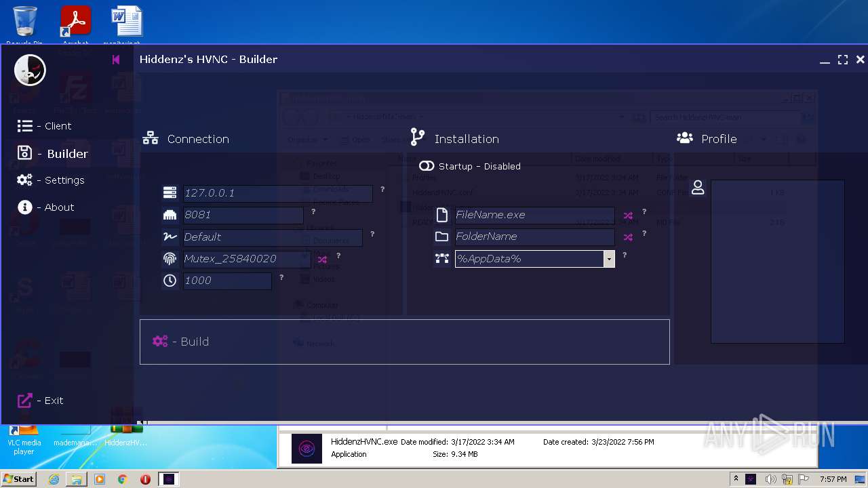This screenshot has height=488, width=868.
Task: Maximize the HVNC Builder window
Action: [x=843, y=60]
